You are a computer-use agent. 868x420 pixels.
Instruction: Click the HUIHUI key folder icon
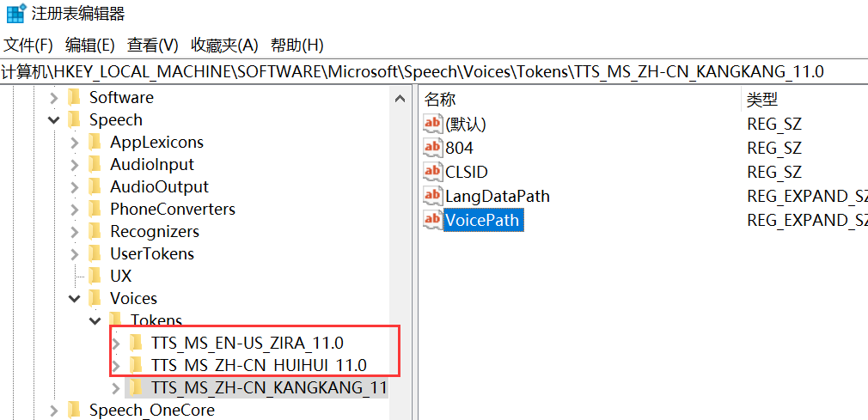136,365
